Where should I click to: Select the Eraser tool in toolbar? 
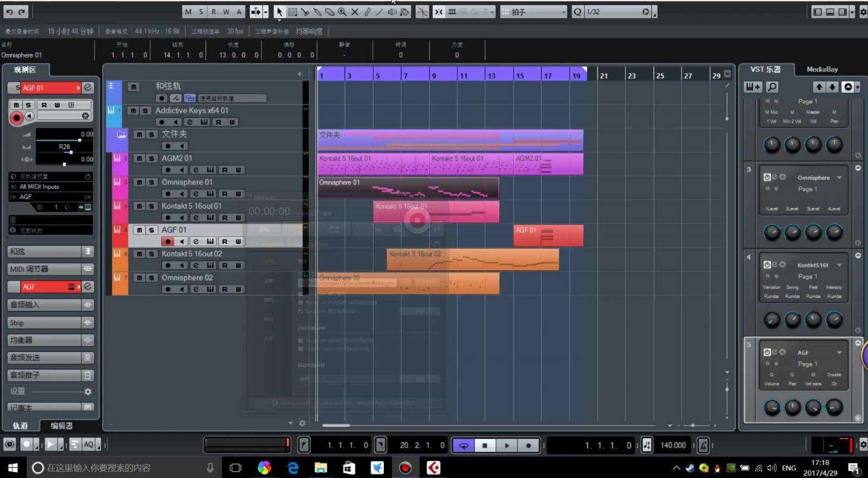pos(330,12)
